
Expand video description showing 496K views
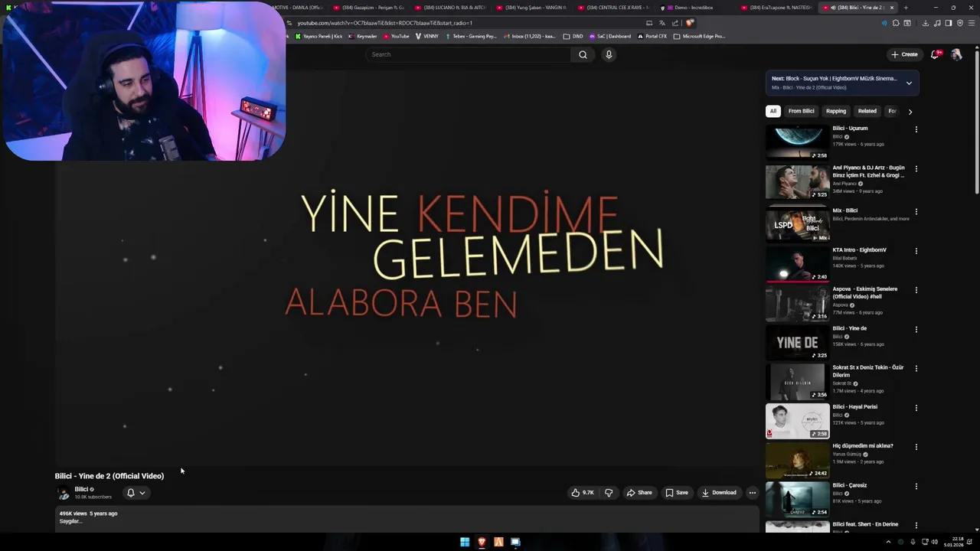(x=407, y=517)
